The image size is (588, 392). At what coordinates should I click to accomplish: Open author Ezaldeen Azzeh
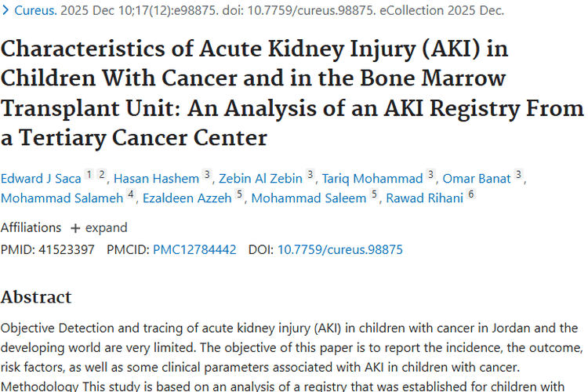click(187, 198)
